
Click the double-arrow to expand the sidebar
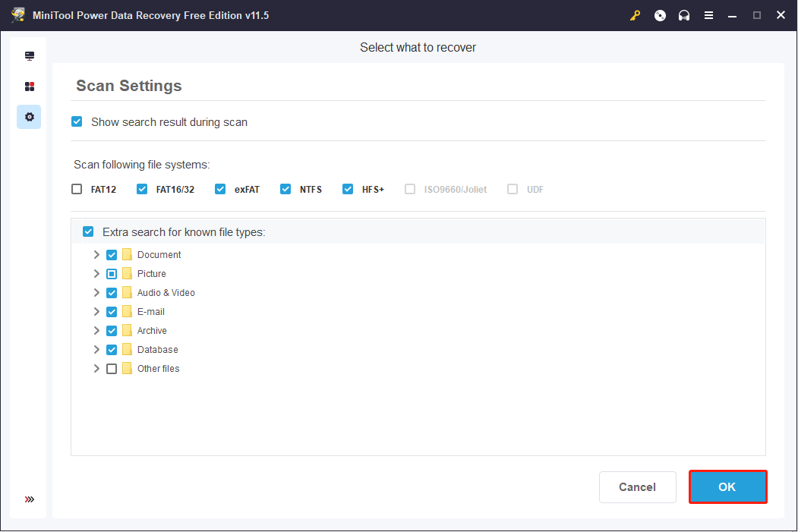tap(29, 499)
